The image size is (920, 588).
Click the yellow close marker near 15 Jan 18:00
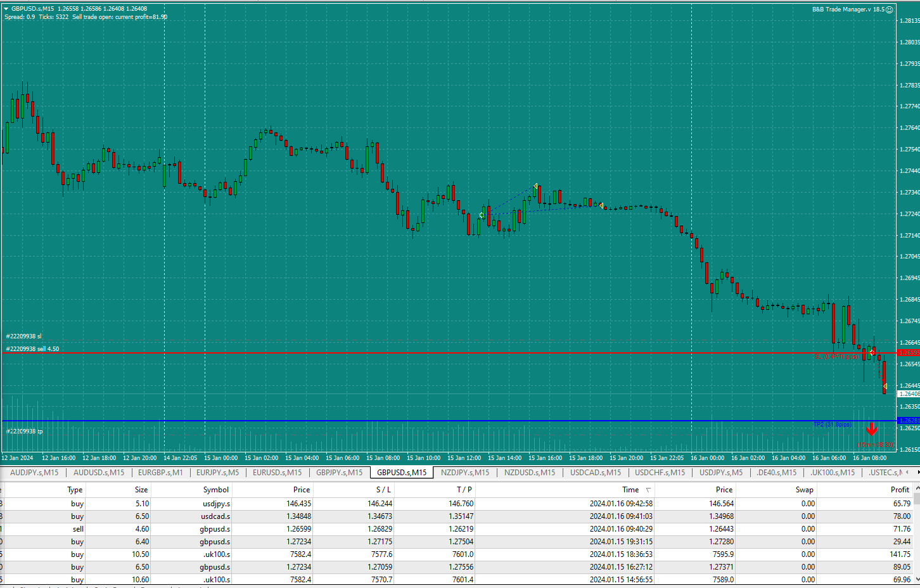[x=601, y=205]
